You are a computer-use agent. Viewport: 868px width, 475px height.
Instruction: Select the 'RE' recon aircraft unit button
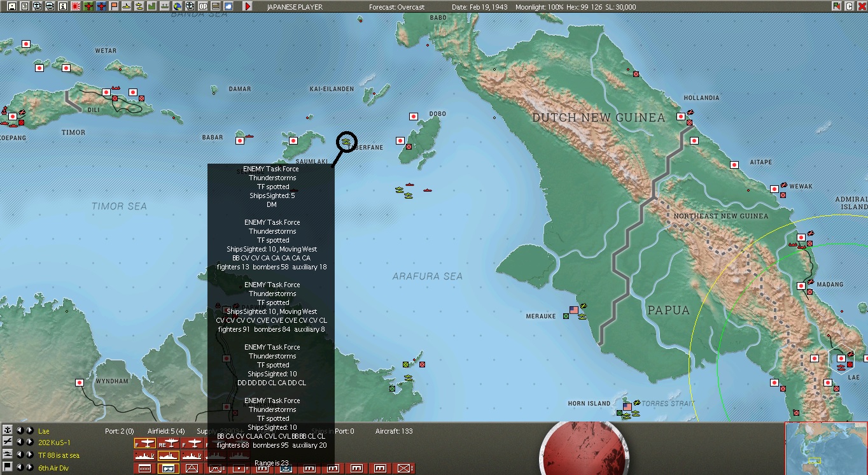click(169, 443)
